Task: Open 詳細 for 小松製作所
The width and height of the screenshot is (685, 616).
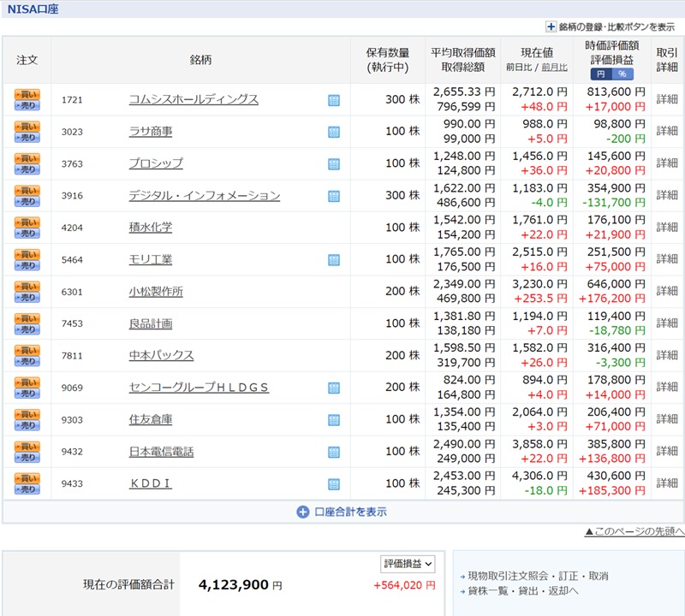Action: click(667, 291)
